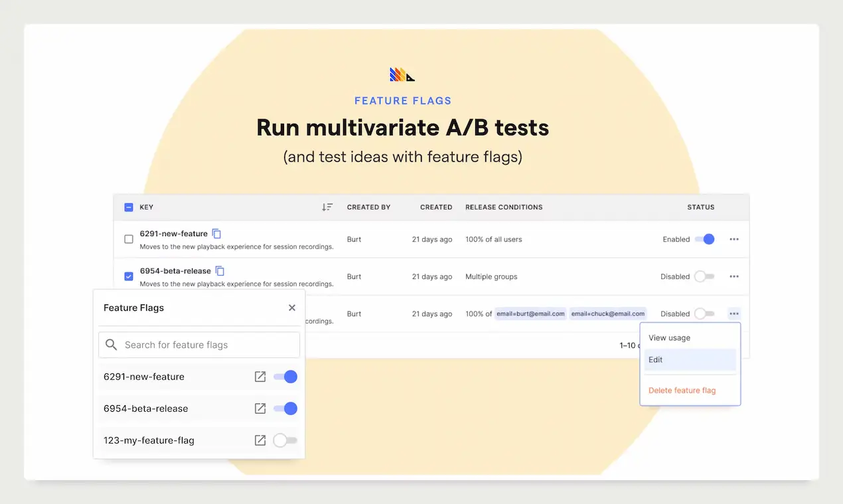843x504 pixels.
Task: Copy the 6291-new-feature key
Action: (216, 233)
